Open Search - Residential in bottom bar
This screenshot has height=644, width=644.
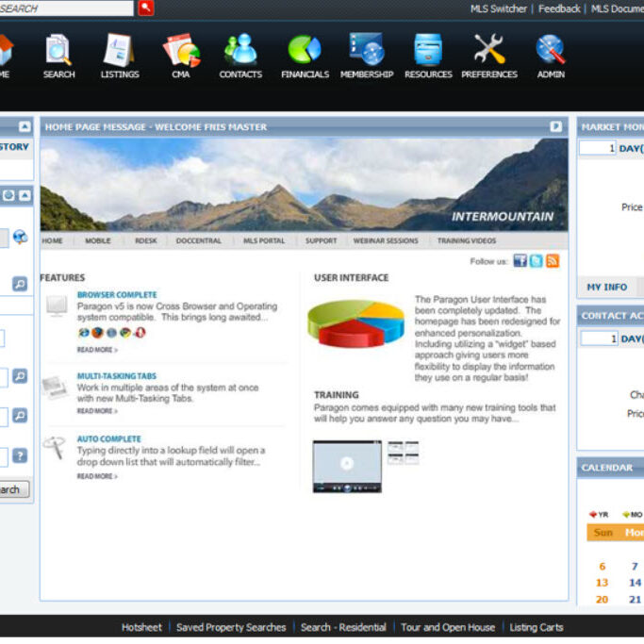pyautogui.click(x=343, y=627)
